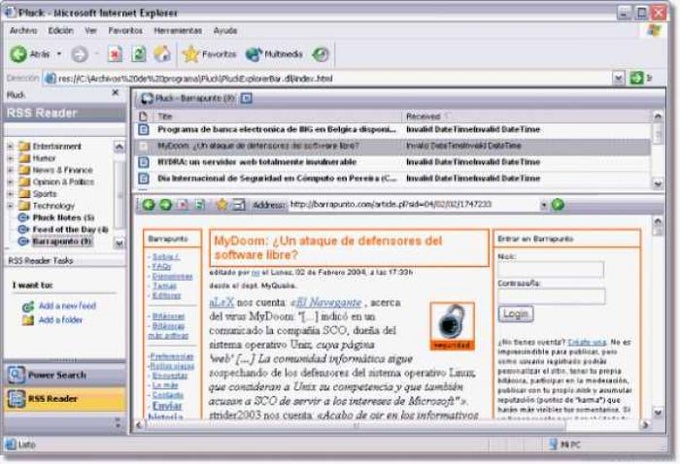The image size is (680, 464).
Task: Click the article list scroll-down arrow
Action: click(x=658, y=184)
